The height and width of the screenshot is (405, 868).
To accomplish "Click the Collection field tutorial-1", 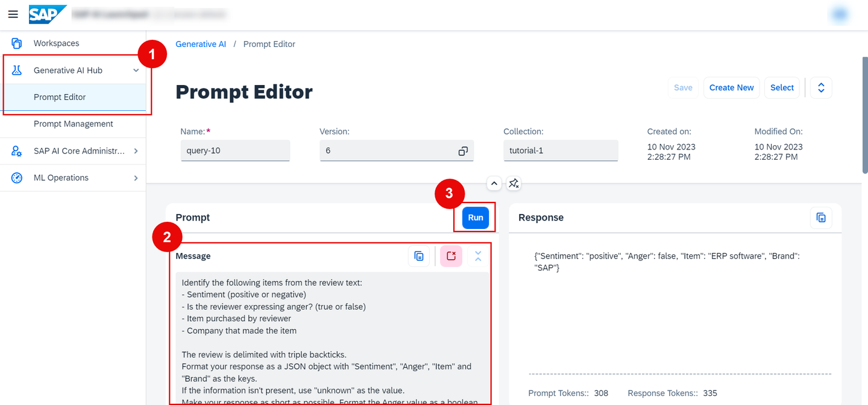I will pos(561,151).
